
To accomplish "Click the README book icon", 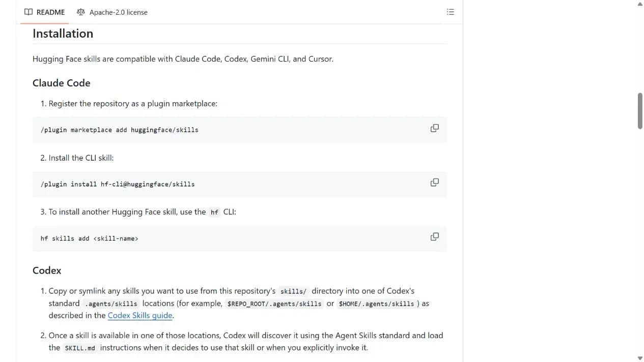I will pos(29,12).
